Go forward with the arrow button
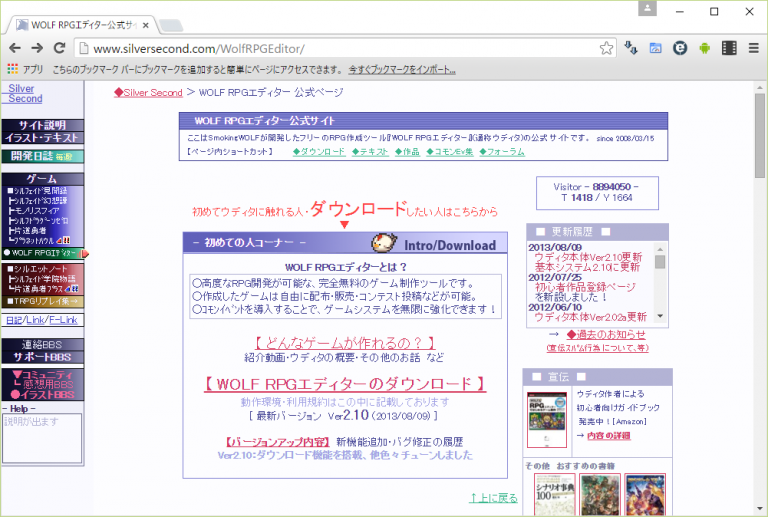The width and height of the screenshot is (768, 517). point(37,48)
